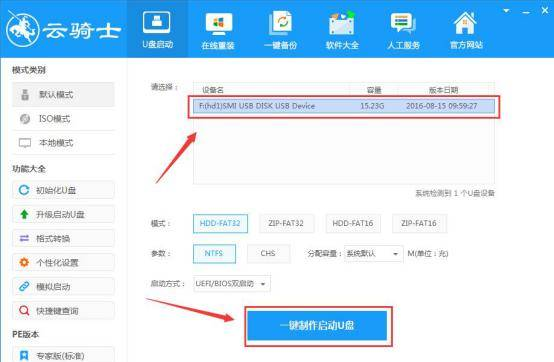Open the 分配容量 系统默认 dropdown
This screenshot has width=554, height=362.
pyautogui.click(x=373, y=254)
